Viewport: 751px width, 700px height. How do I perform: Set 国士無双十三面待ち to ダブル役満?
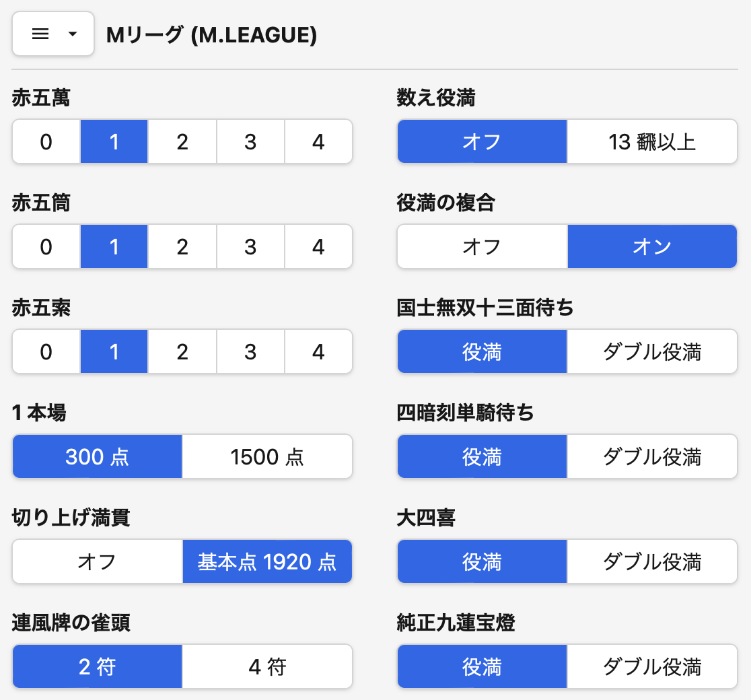click(x=652, y=352)
